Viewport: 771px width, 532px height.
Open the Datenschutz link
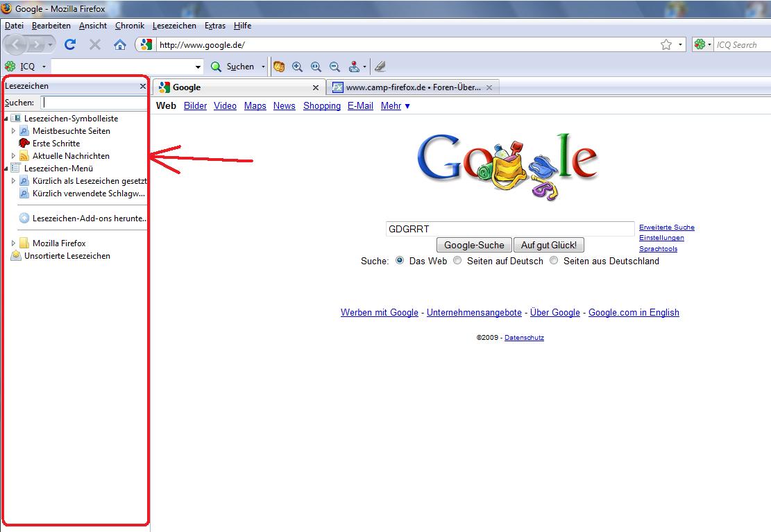tap(524, 337)
